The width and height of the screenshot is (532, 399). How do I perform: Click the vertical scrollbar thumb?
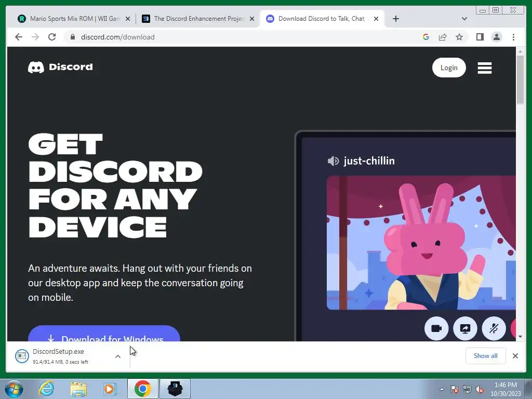[x=520, y=79]
